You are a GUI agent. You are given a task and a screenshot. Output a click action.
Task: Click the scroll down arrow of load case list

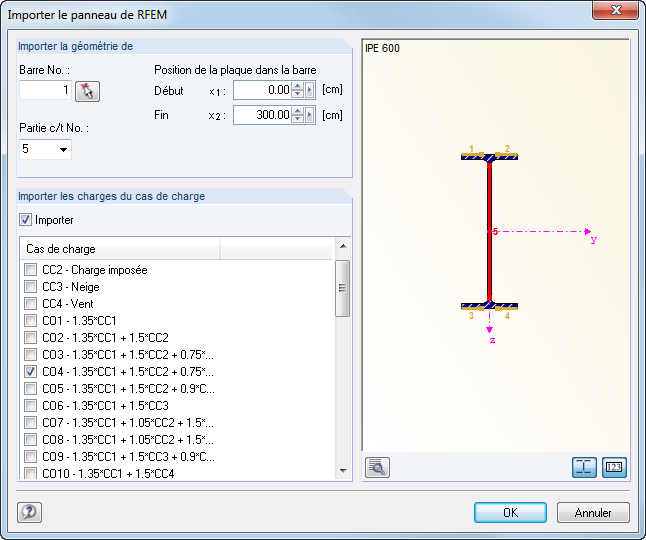(343, 470)
